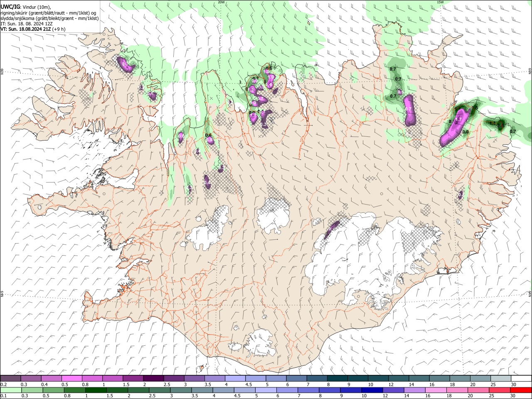
Task: Pick the upper legend swatch between 10 and 12
Action: click(x=379, y=379)
